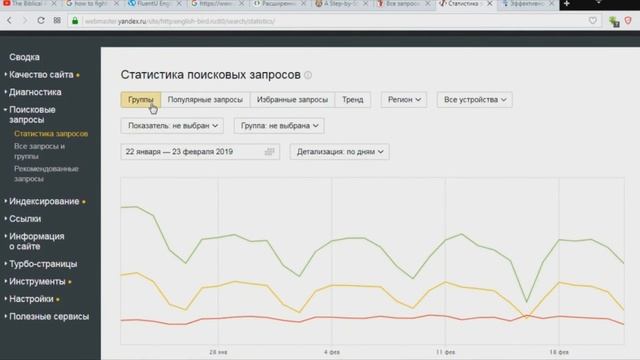Image resolution: width=640 pixels, height=360 pixels.
Task: Click the info icon beside the page title
Action: pyautogui.click(x=308, y=75)
